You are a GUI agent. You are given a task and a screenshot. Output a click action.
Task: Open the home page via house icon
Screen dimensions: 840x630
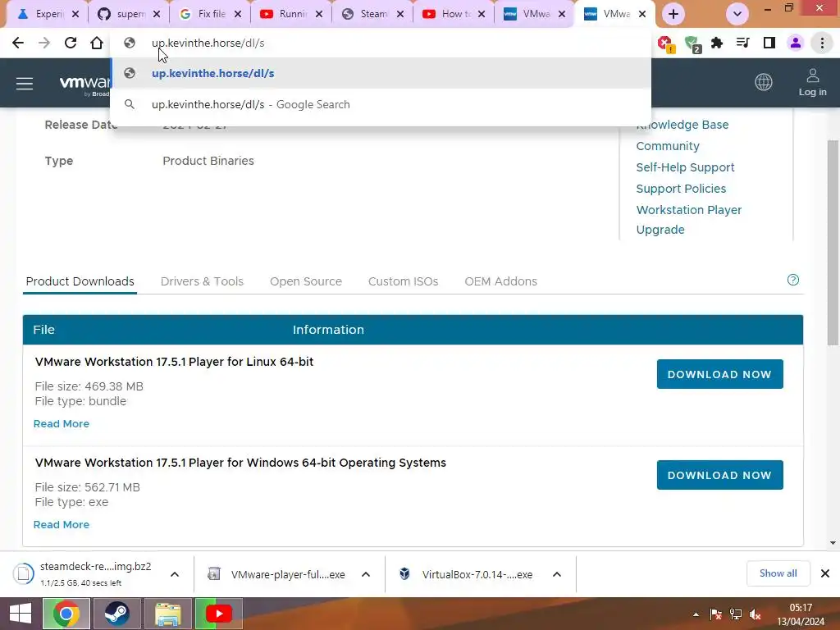click(97, 43)
